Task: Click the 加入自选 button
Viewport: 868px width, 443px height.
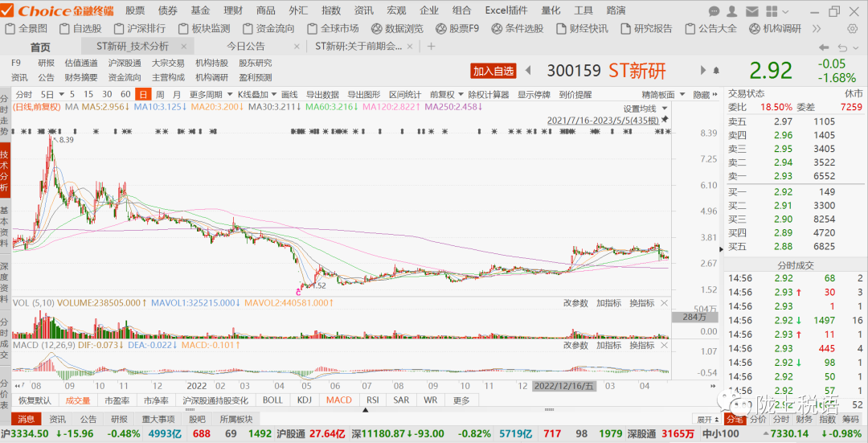Action: coord(493,71)
